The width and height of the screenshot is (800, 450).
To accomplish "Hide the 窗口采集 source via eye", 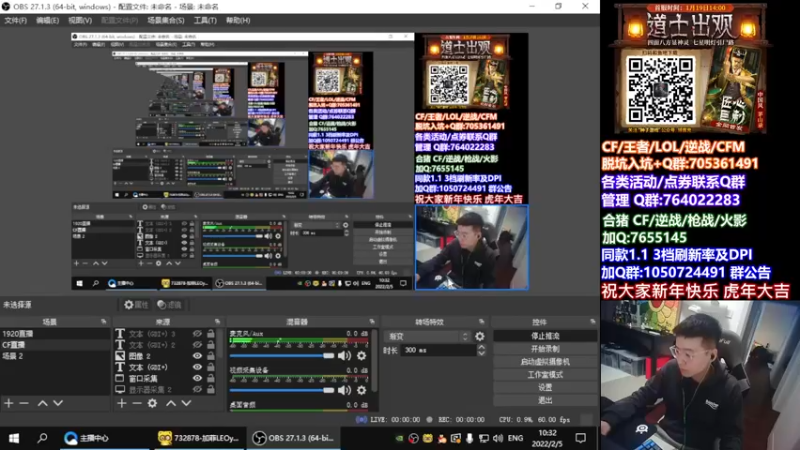I will point(197,378).
